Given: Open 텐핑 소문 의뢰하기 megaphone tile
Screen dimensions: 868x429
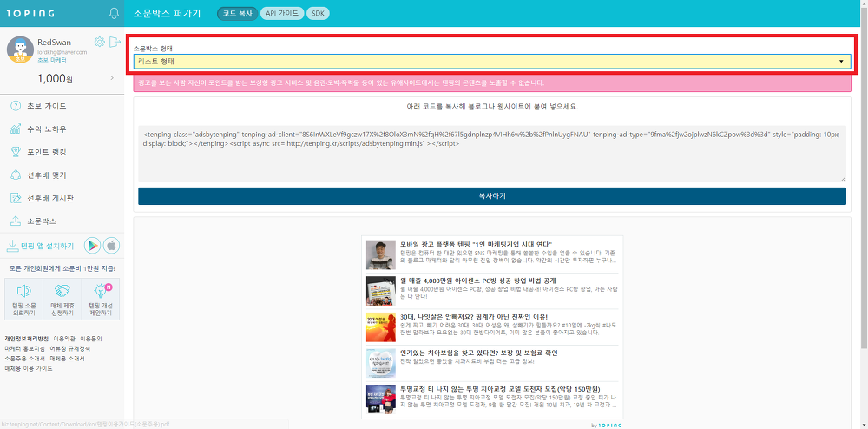Looking at the screenshot, I should pyautogui.click(x=23, y=300).
